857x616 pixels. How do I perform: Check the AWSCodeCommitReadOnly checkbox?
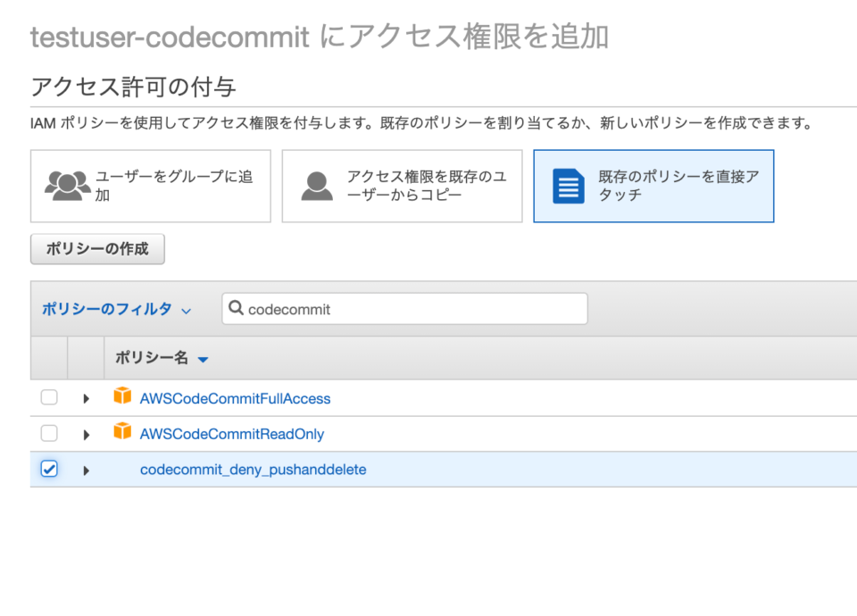49,434
